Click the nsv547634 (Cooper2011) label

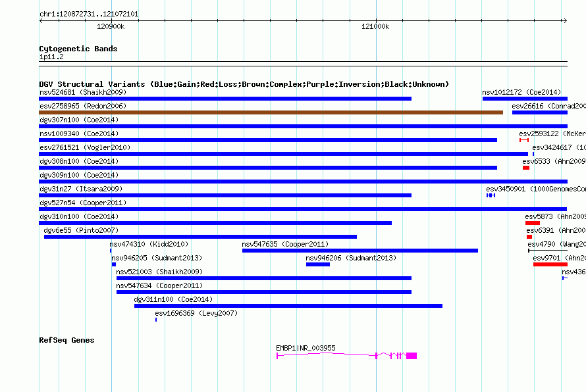(x=159, y=285)
